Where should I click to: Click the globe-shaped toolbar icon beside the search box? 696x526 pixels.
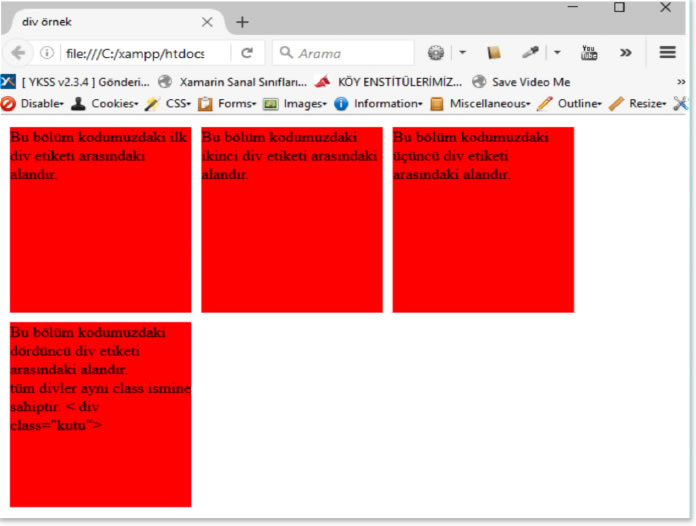pos(436,53)
